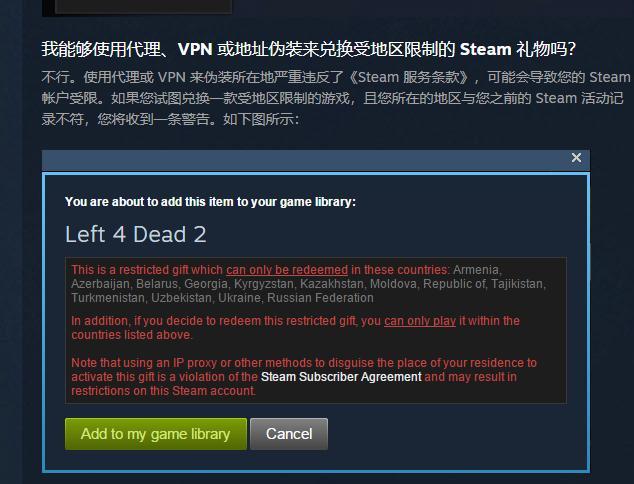
Task: Close the dialog with the X icon
Action: (576, 158)
